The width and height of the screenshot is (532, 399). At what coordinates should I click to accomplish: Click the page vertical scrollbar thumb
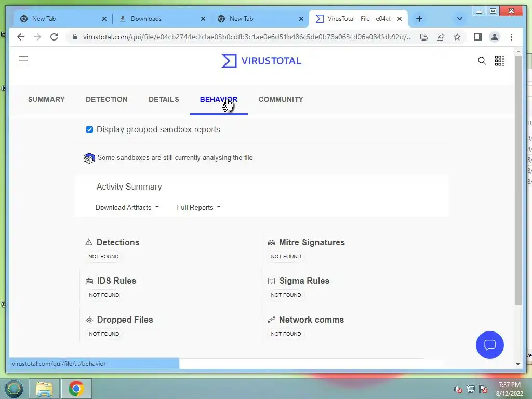518,180
